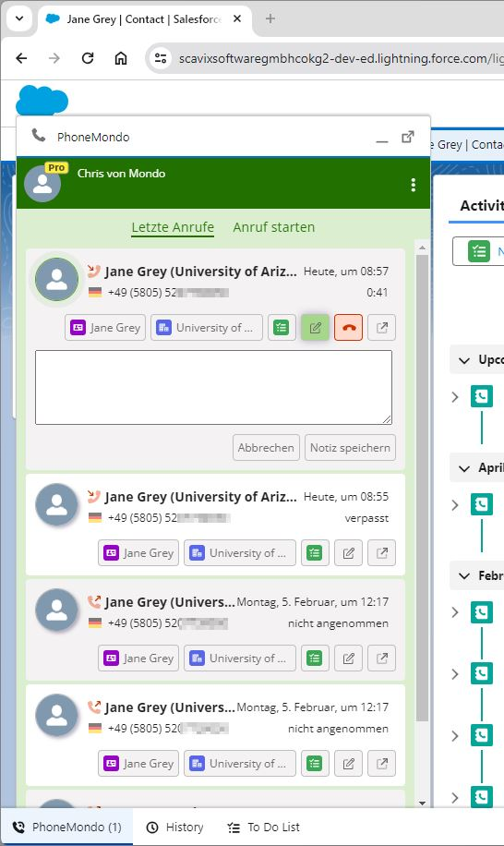Expand the call entry under April section
The image size is (504, 846).
(455, 505)
